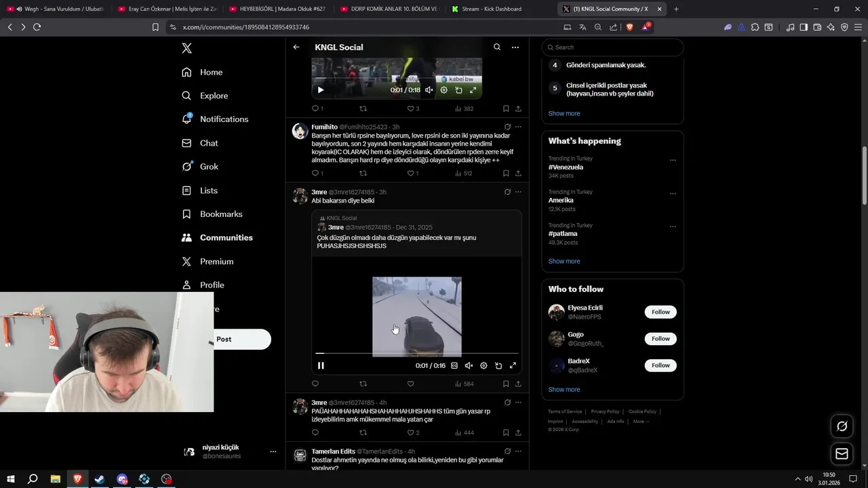The width and height of the screenshot is (868, 488).
Task: Open KNGL Social more options menu
Action: 515,47
